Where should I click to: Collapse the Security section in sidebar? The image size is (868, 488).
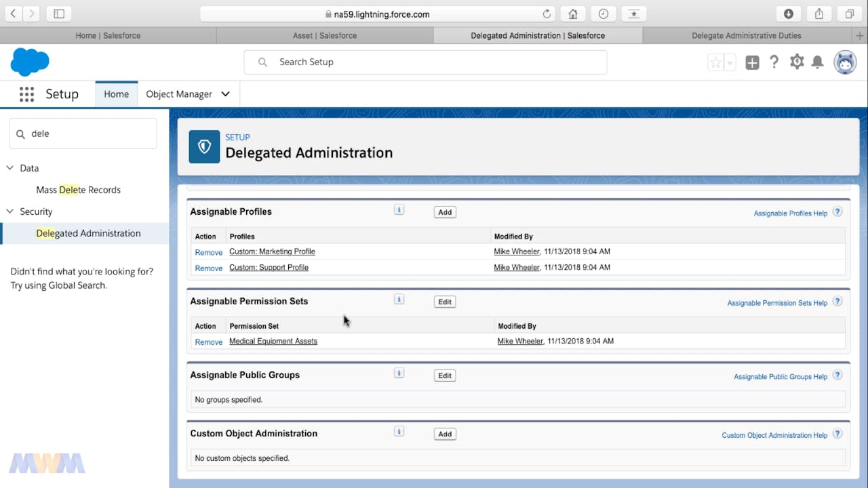[x=9, y=211]
